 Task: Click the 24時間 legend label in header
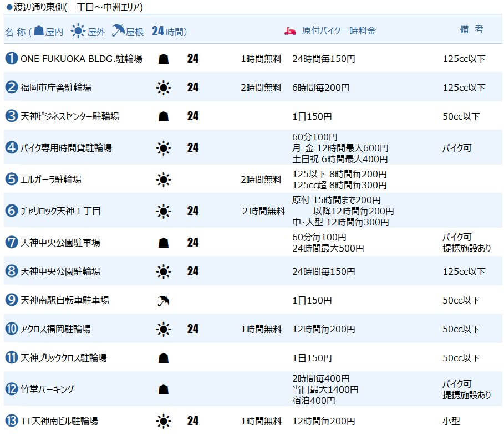[x=169, y=31]
